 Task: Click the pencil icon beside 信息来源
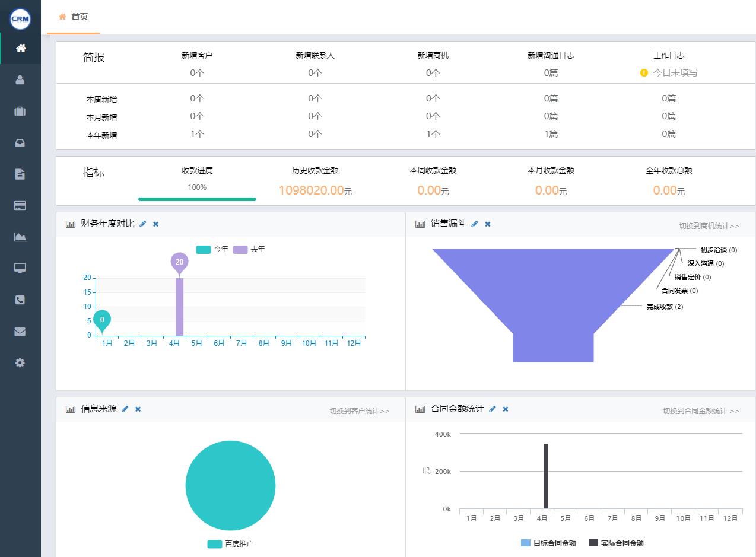click(x=125, y=409)
